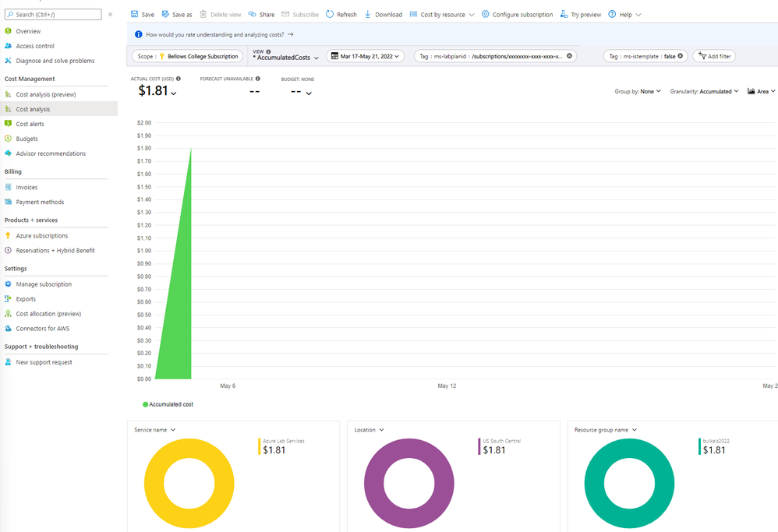Expand the Budget: None dropdown chevron
The height and width of the screenshot is (532, 778).
click(x=309, y=93)
